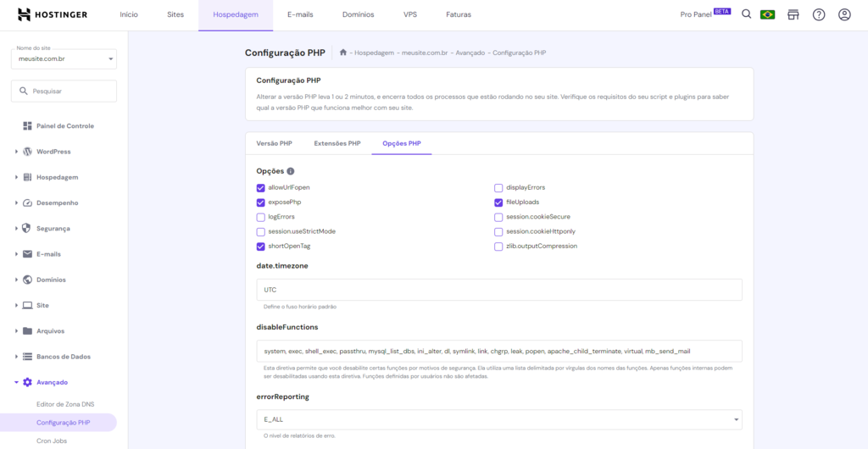Click the info icon next to Opções
868x449 pixels.
point(291,171)
